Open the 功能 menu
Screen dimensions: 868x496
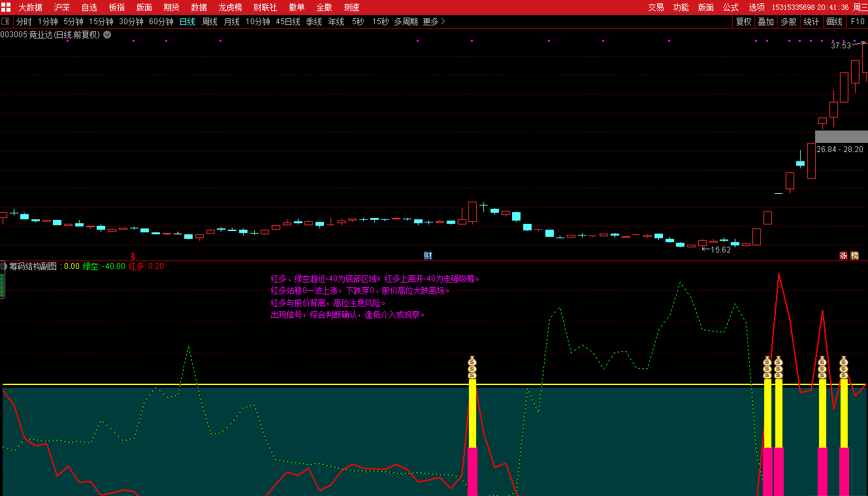click(x=681, y=7)
